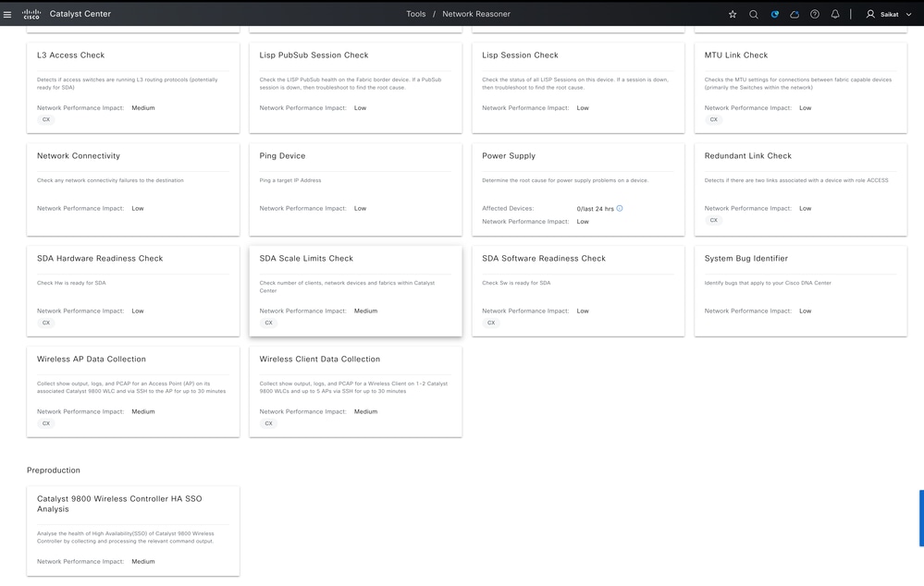Click CX tag on SDA Hardware Readiness Check
Image resolution: width=924 pixels, height=586 pixels.
tap(46, 323)
